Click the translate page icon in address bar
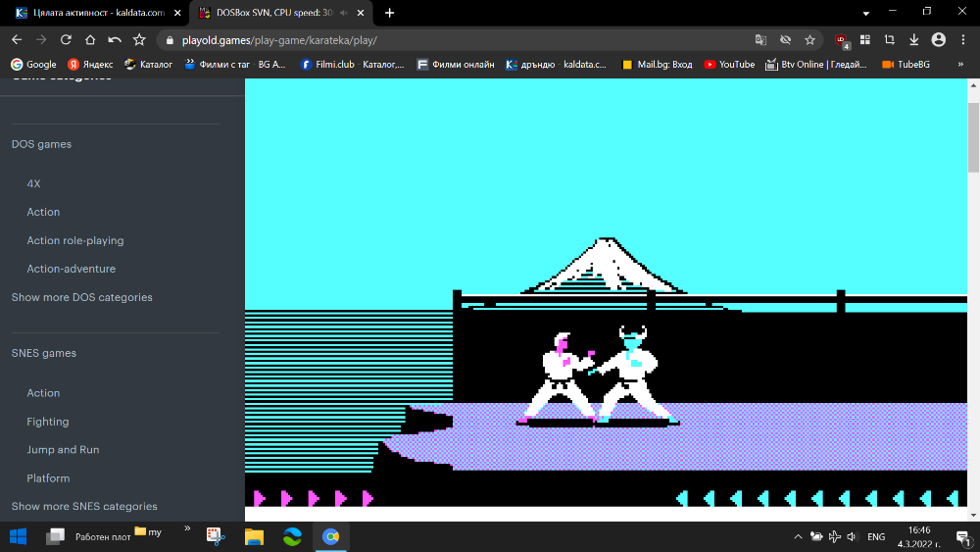 [x=760, y=40]
